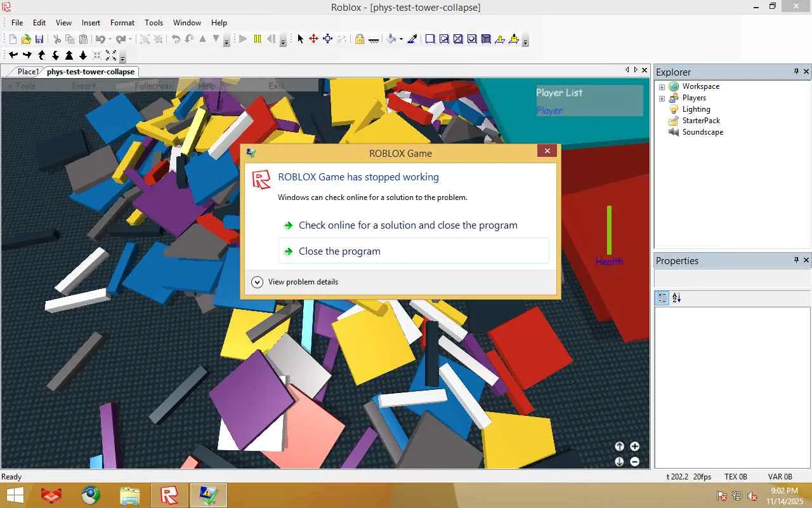Open the Insert menu

pos(91,22)
